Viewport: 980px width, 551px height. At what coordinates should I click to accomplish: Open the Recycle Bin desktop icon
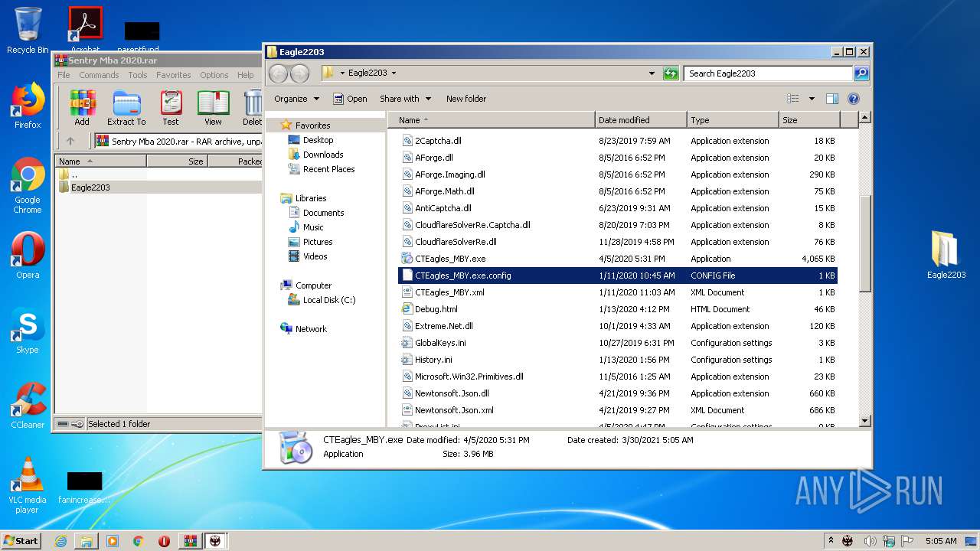coord(28,31)
